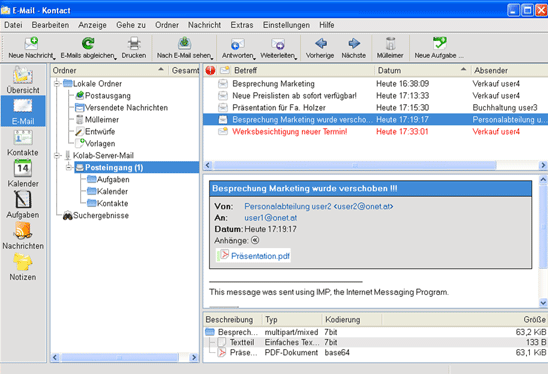548x374 pixels.
Task: Open the Extras menu
Action: [x=242, y=25]
